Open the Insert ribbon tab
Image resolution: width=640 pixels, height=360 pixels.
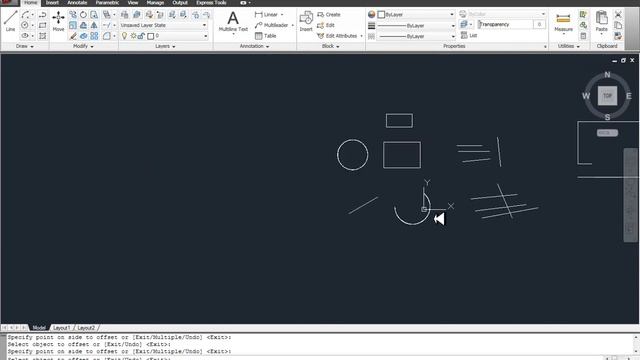(52, 2)
